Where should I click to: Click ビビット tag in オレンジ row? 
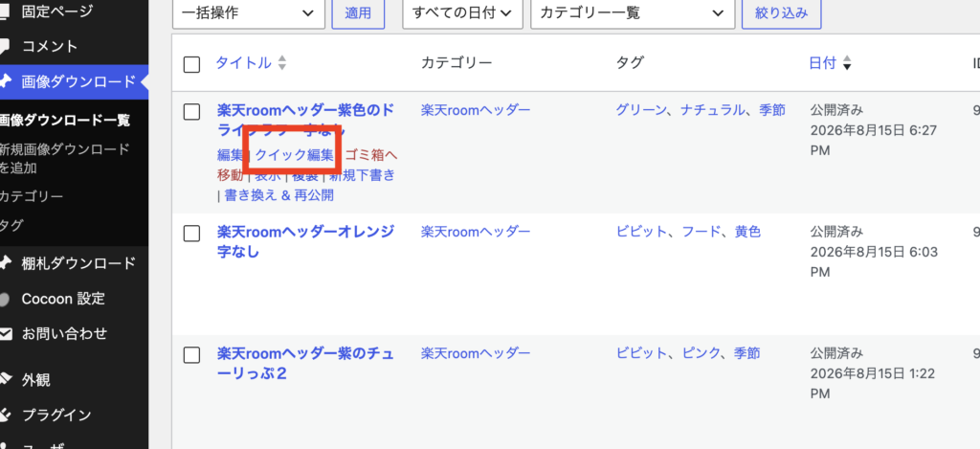641,232
